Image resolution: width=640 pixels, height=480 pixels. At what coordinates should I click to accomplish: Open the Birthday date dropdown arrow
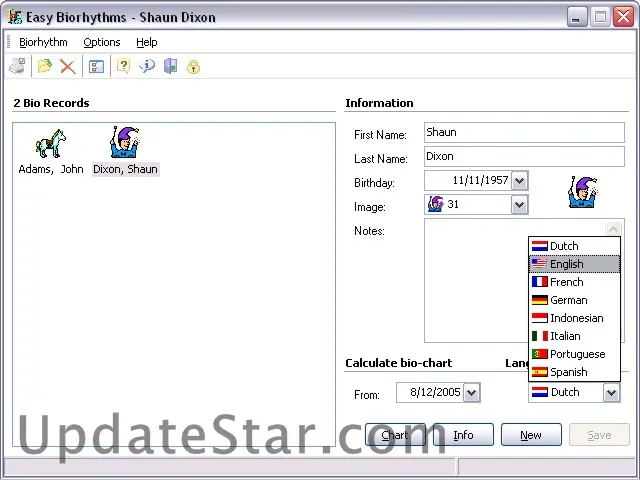(x=520, y=180)
